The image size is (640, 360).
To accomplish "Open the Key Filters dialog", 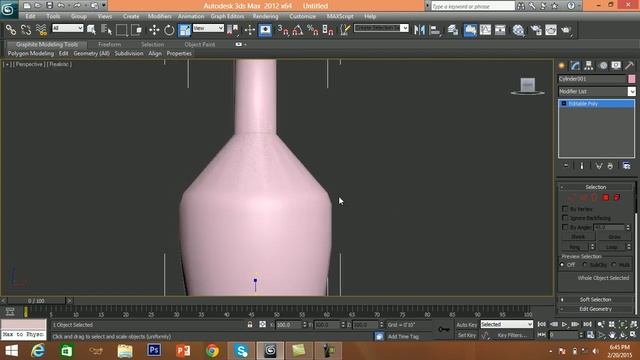I will (512, 335).
